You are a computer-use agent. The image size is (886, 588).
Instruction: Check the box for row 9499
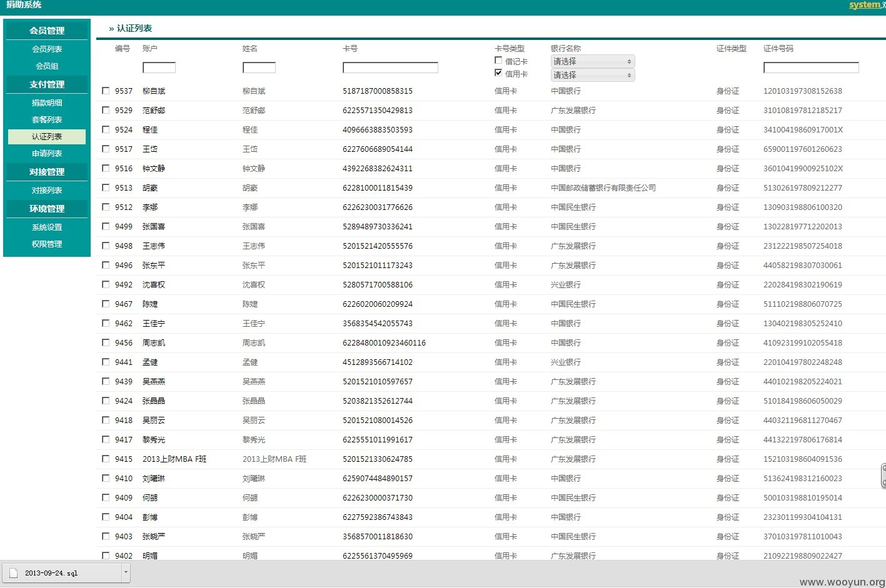coord(106,226)
